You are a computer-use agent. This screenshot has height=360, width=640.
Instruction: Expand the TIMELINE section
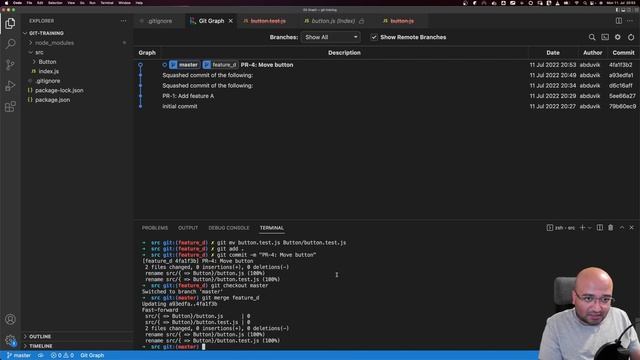point(41,346)
